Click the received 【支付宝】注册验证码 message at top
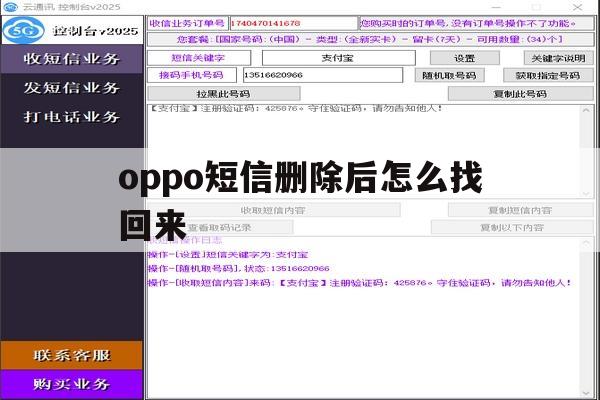Image resolution: width=600 pixels, height=400 pixels. pyautogui.click(x=296, y=109)
